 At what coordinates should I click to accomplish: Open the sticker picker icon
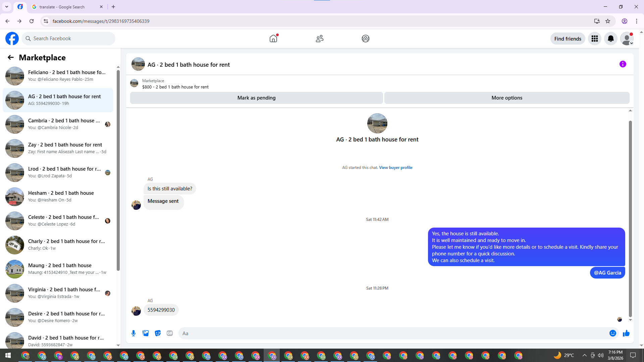tap(158, 333)
